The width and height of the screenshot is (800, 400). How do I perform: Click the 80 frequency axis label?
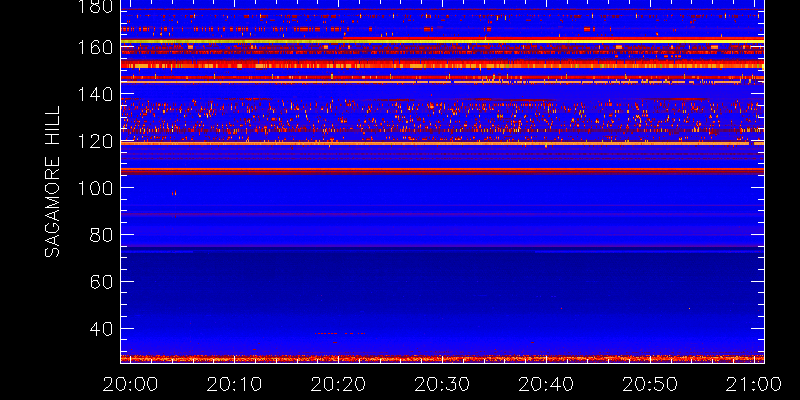(x=103, y=235)
